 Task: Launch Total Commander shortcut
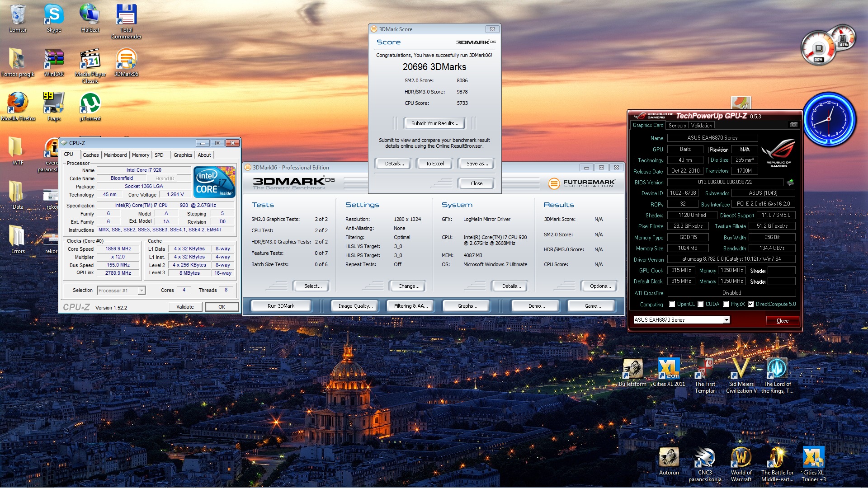pos(127,21)
